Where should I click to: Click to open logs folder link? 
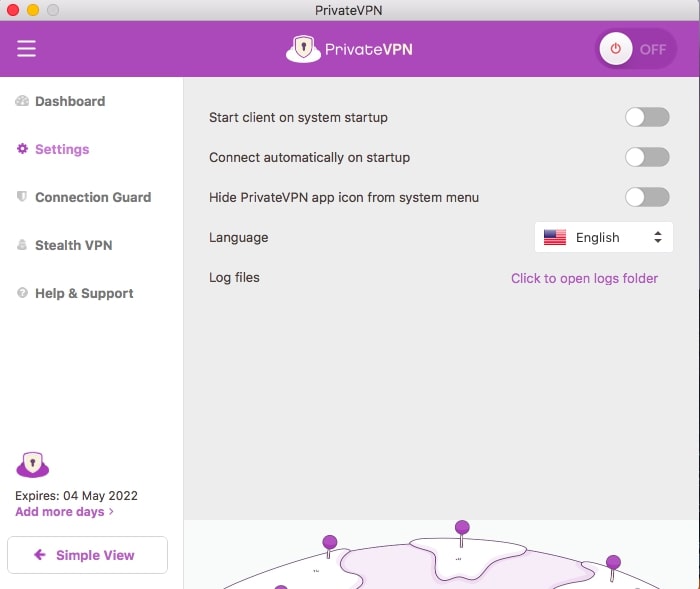(584, 278)
